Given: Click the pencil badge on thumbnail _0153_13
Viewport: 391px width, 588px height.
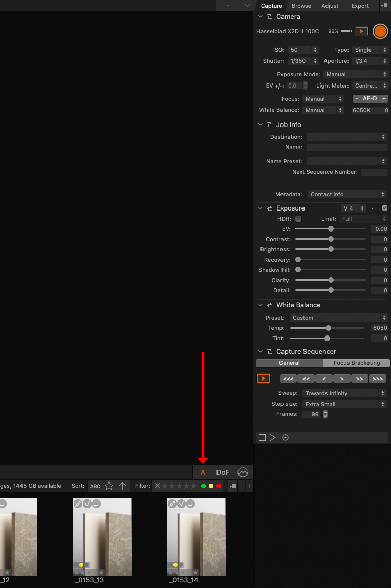Looking at the screenshot, I should click(x=78, y=503).
